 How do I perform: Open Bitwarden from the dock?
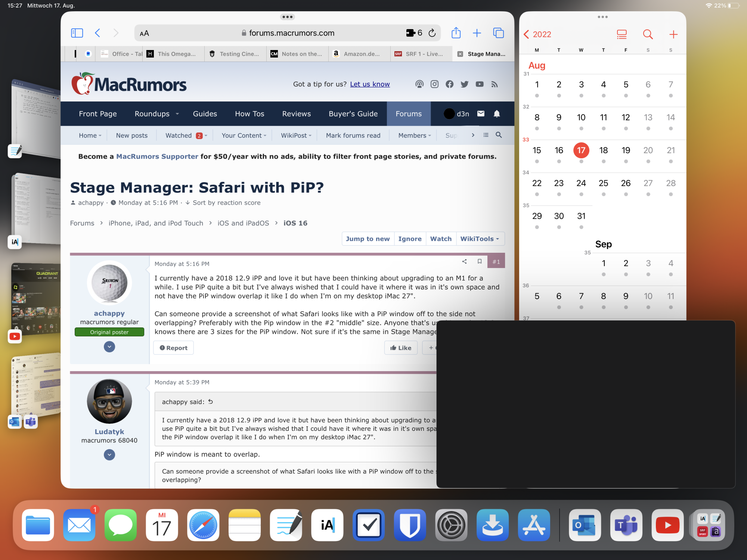410,525
